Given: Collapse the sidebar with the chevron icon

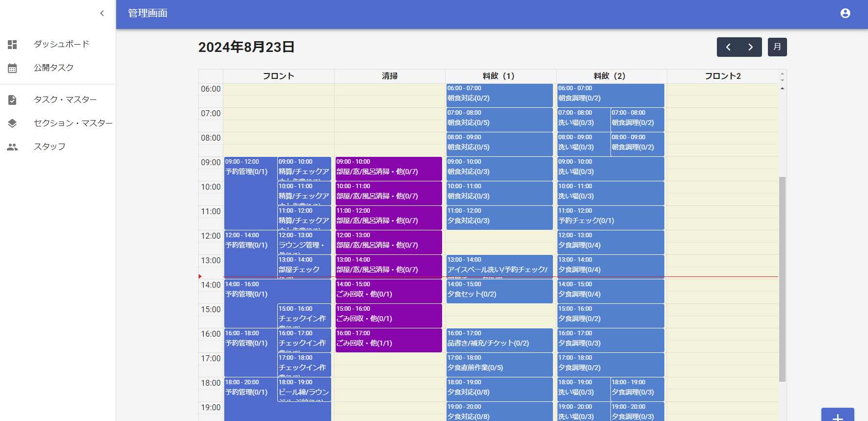Looking at the screenshot, I should (x=102, y=13).
